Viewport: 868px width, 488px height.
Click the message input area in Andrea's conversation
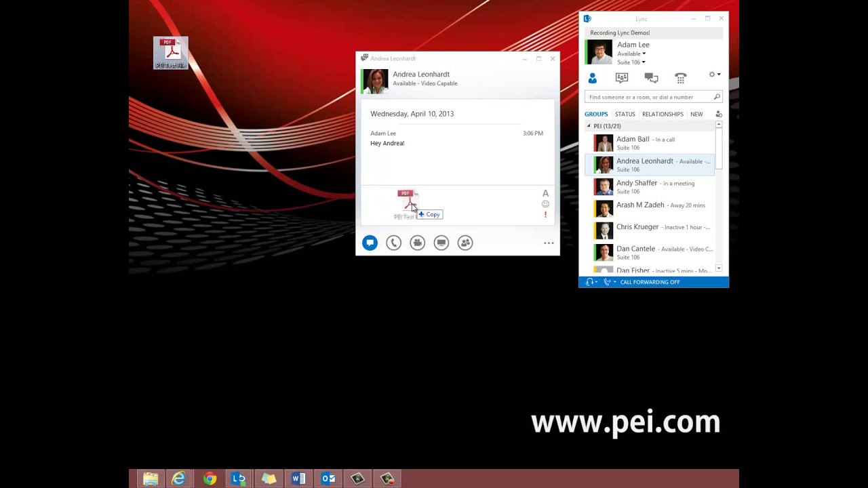pyautogui.click(x=450, y=205)
